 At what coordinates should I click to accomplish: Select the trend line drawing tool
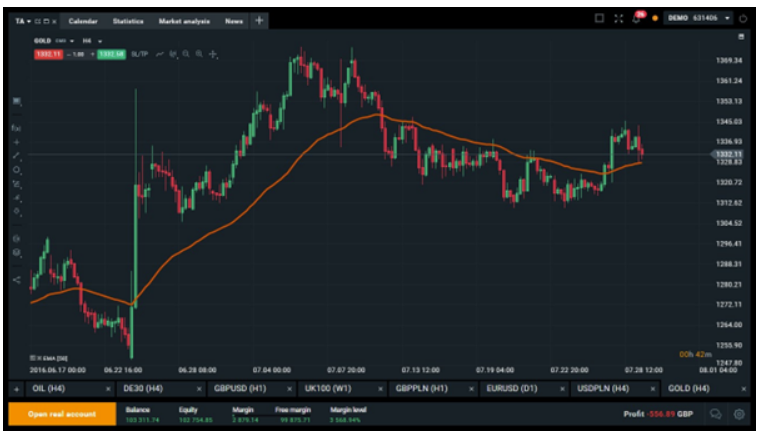(17, 156)
